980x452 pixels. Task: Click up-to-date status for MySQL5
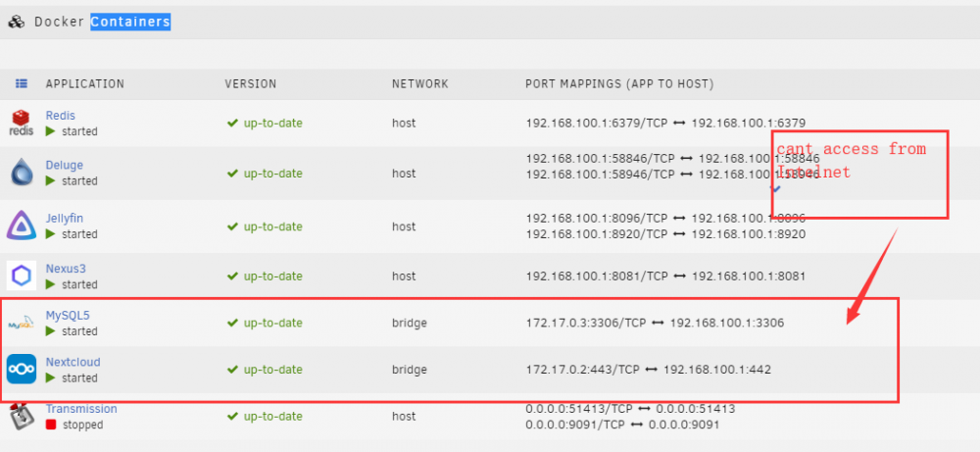point(265,323)
